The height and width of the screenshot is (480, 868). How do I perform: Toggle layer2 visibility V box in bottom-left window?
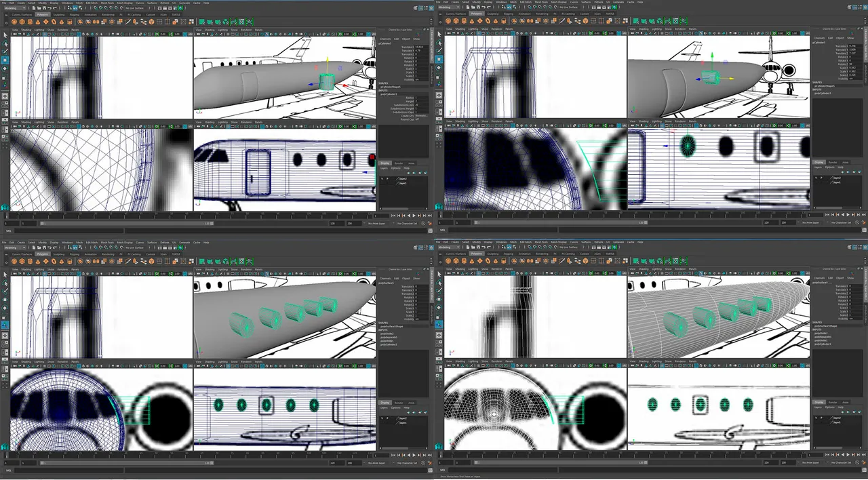pyautogui.click(x=382, y=418)
